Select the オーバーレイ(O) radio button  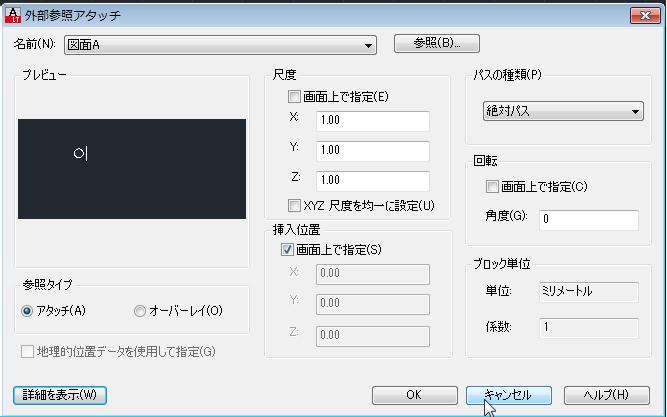[x=140, y=311]
